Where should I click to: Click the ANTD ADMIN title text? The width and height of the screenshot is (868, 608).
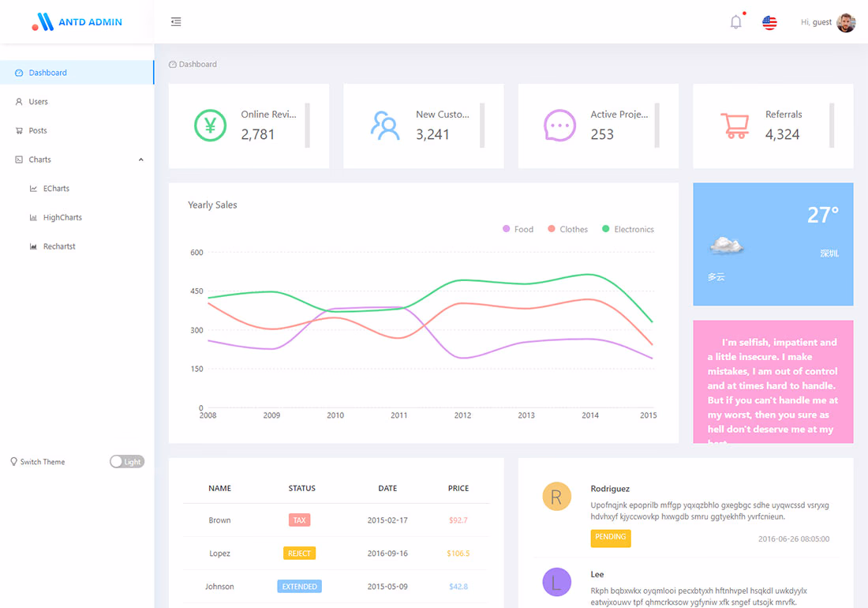pos(90,22)
